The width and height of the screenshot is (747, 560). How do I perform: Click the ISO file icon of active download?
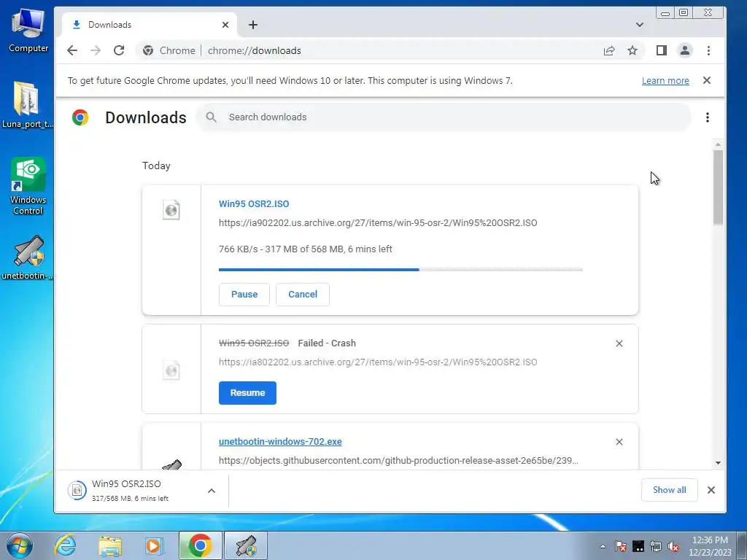click(x=171, y=210)
